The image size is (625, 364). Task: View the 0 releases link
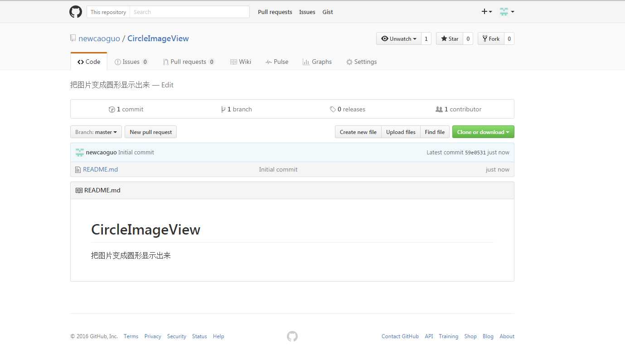[348, 109]
